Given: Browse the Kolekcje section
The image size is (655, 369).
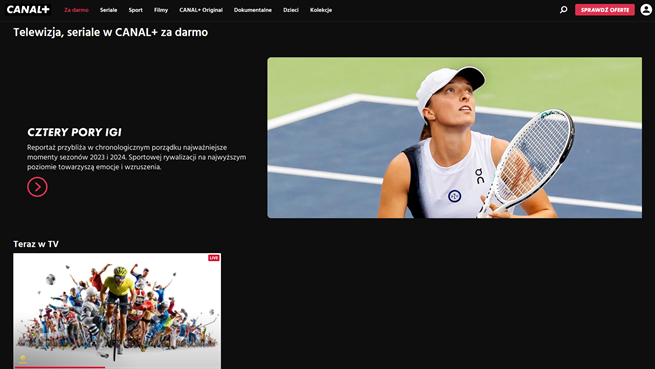Looking at the screenshot, I should tap(321, 10).
